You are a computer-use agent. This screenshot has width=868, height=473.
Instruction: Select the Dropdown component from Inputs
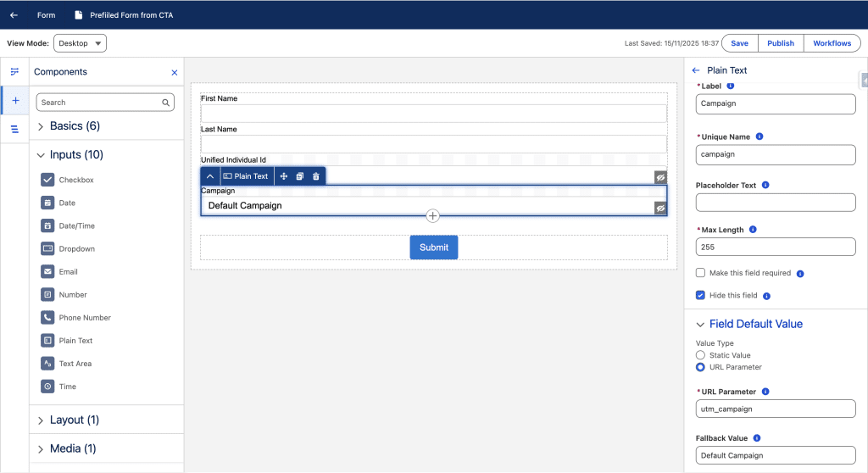click(76, 249)
